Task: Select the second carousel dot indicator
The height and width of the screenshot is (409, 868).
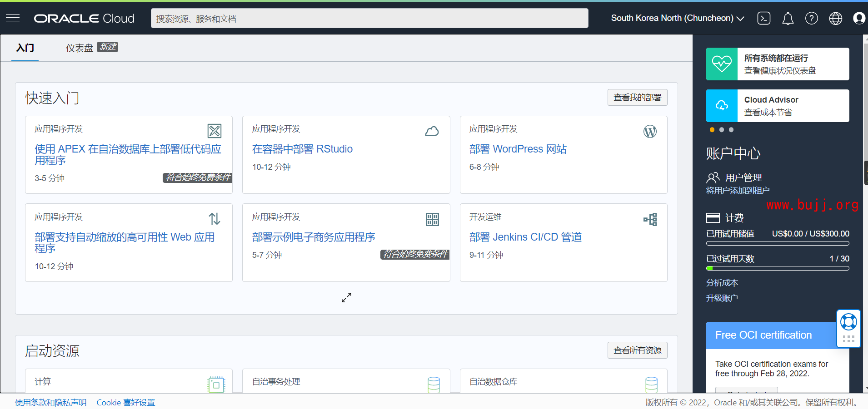Action: pos(722,130)
